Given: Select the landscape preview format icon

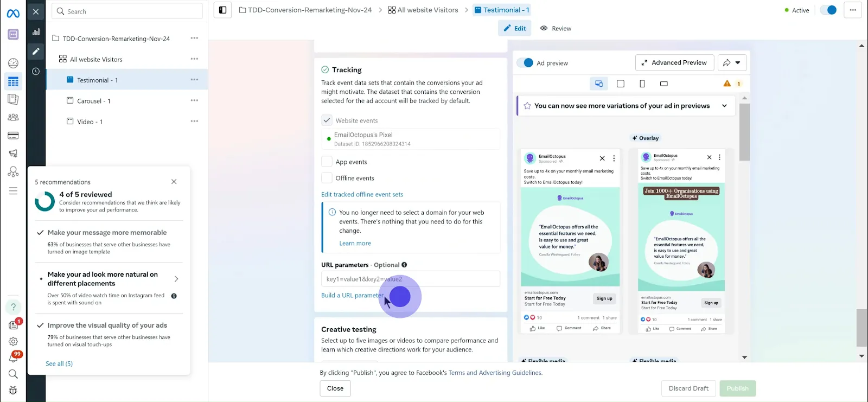Looking at the screenshot, I should coord(664,84).
